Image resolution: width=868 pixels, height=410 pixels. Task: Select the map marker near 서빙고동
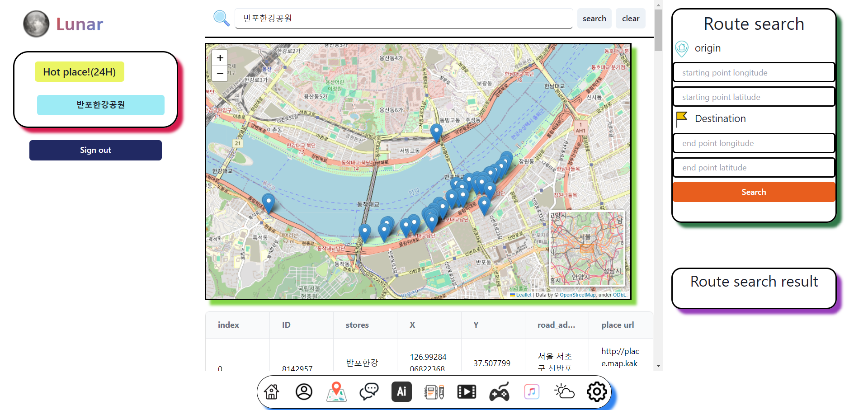click(436, 133)
